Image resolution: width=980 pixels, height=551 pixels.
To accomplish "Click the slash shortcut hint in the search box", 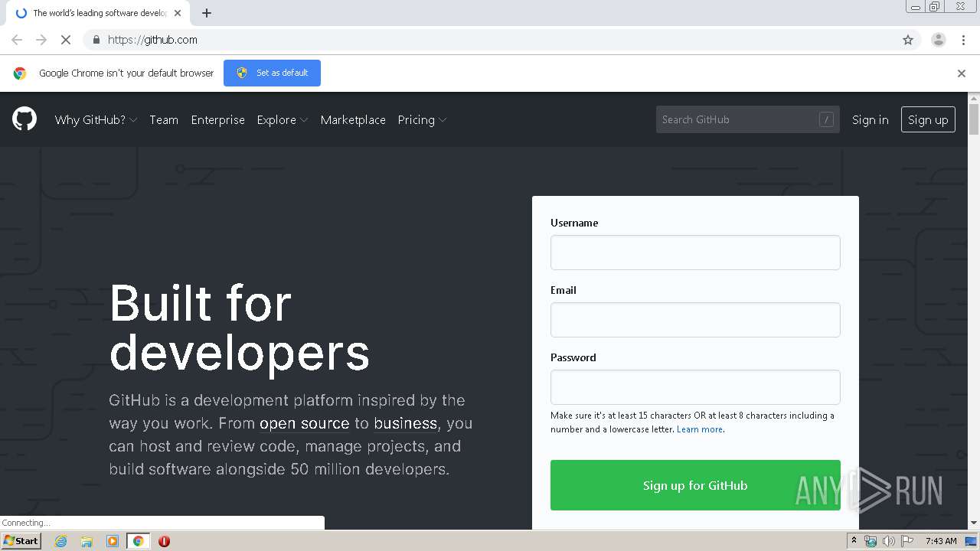I will [826, 119].
